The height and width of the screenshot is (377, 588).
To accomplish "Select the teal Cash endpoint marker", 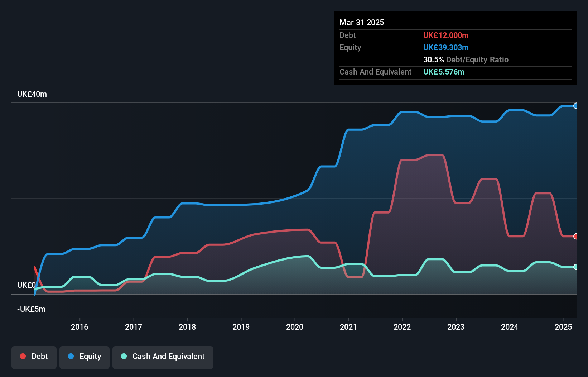I will click(x=575, y=267).
